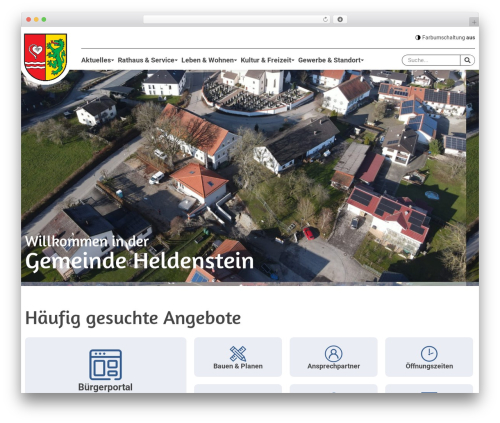The image size is (500, 423).
Task: Focus the Suche search field
Action: (x=431, y=60)
